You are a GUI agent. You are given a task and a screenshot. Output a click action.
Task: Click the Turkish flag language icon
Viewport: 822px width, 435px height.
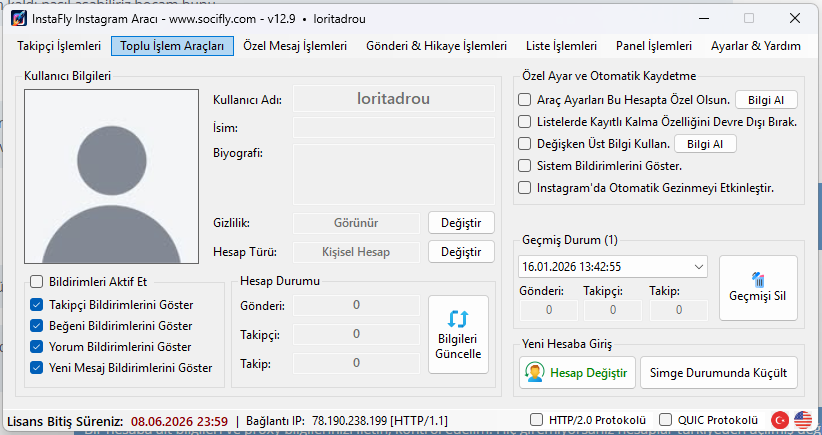tap(780, 420)
